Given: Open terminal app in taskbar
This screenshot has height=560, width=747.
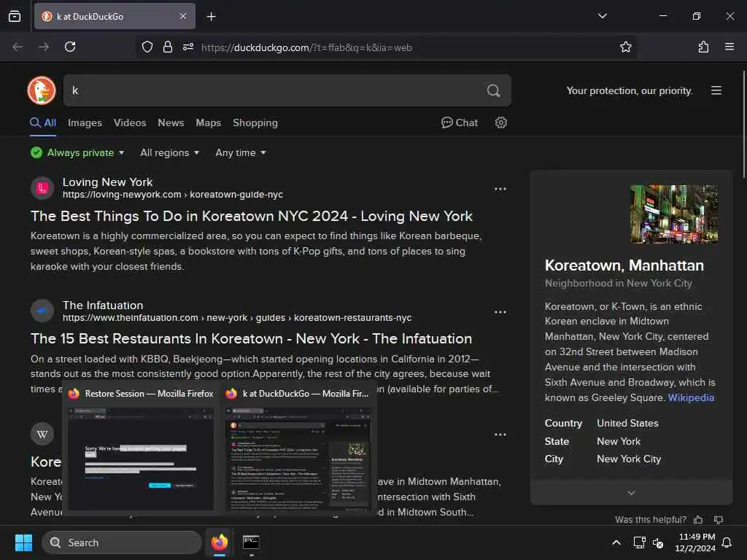Looking at the screenshot, I should 251,542.
